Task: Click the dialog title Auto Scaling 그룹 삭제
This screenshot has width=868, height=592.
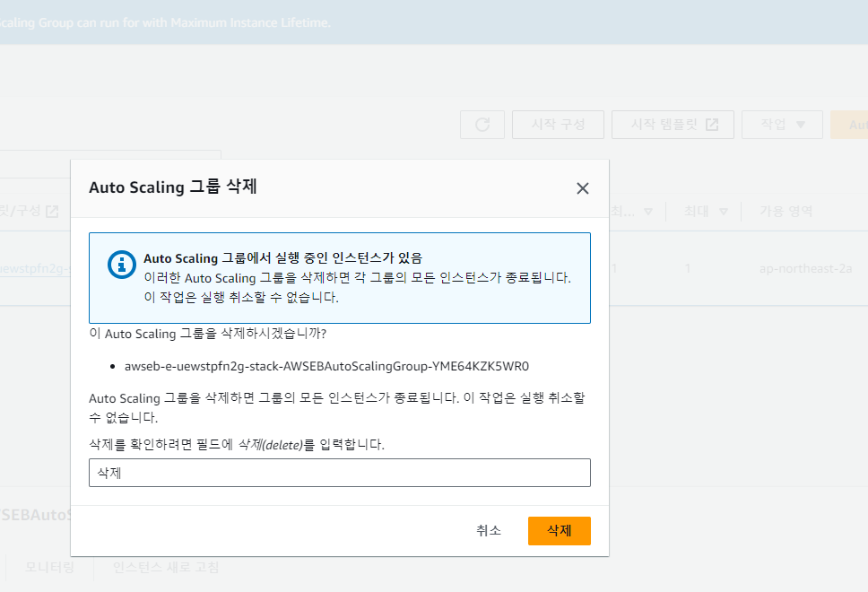Action: coord(173,187)
